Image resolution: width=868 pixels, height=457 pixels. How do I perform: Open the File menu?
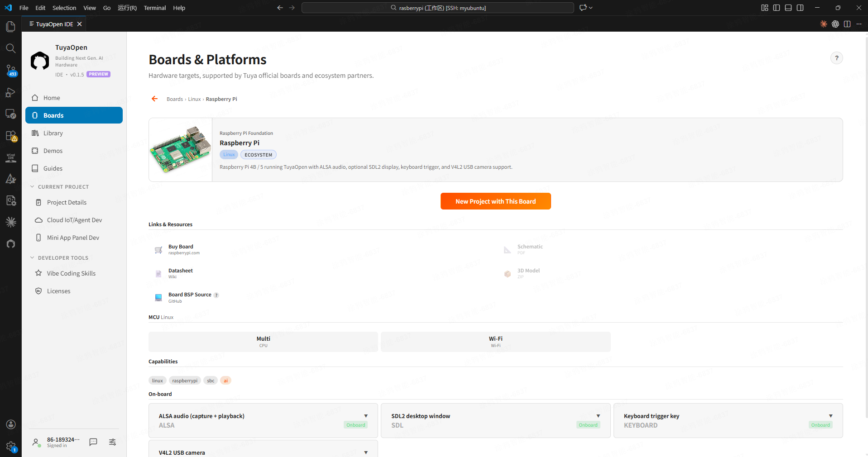tap(24, 8)
